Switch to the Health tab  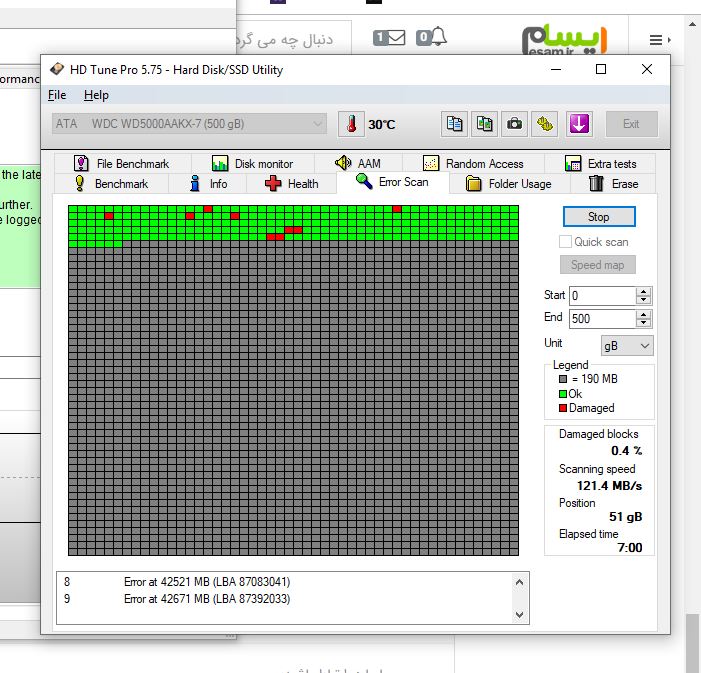291,184
